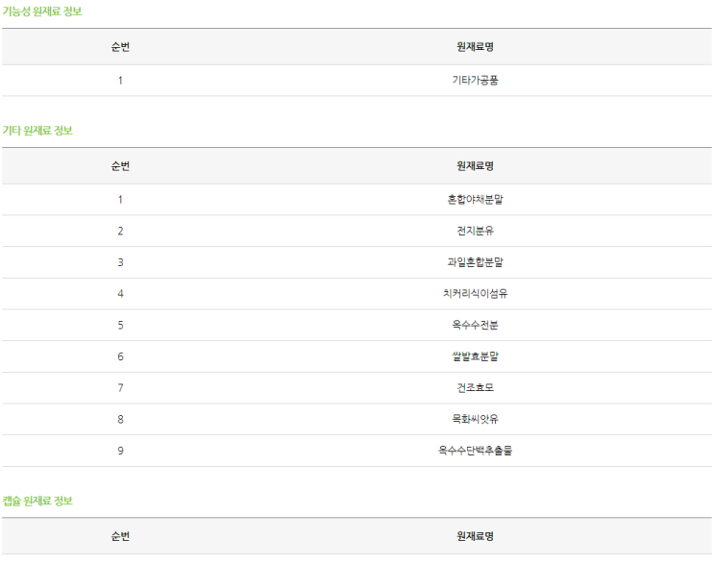Click number 3 beside 과일혼합분말
Screen dimensions: 714x588
tap(120, 262)
